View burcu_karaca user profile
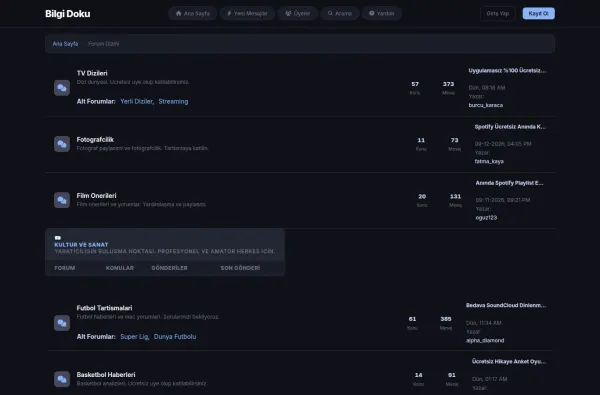The image size is (600, 395). coord(486,105)
